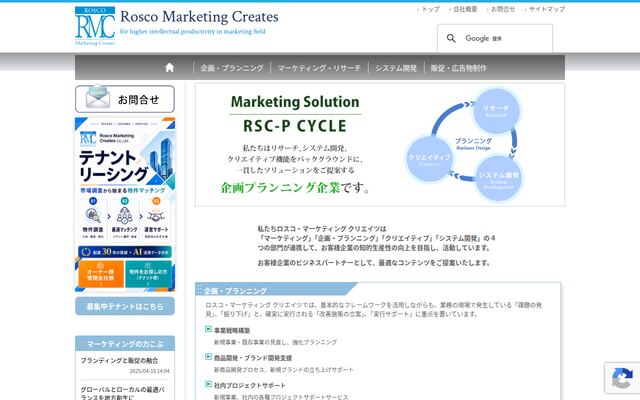Click the RSC-P CYCLE heading text
The height and width of the screenshot is (400, 640).
click(x=295, y=126)
